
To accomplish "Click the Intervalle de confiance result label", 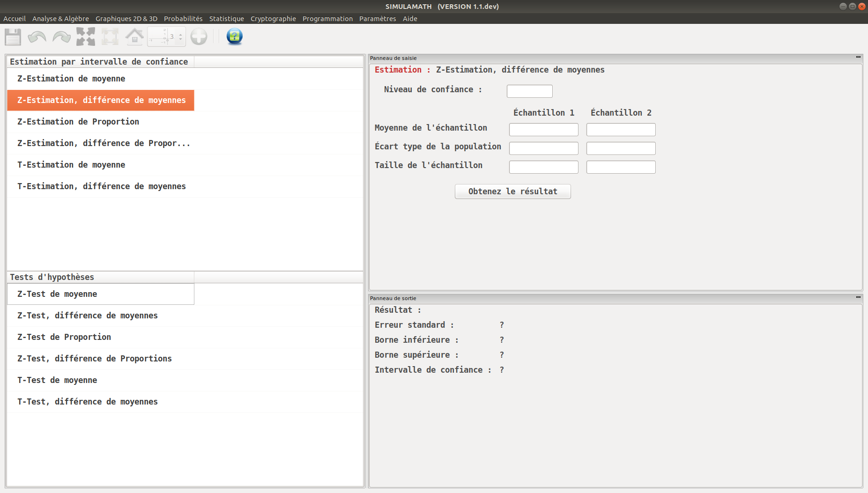I will [x=433, y=370].
